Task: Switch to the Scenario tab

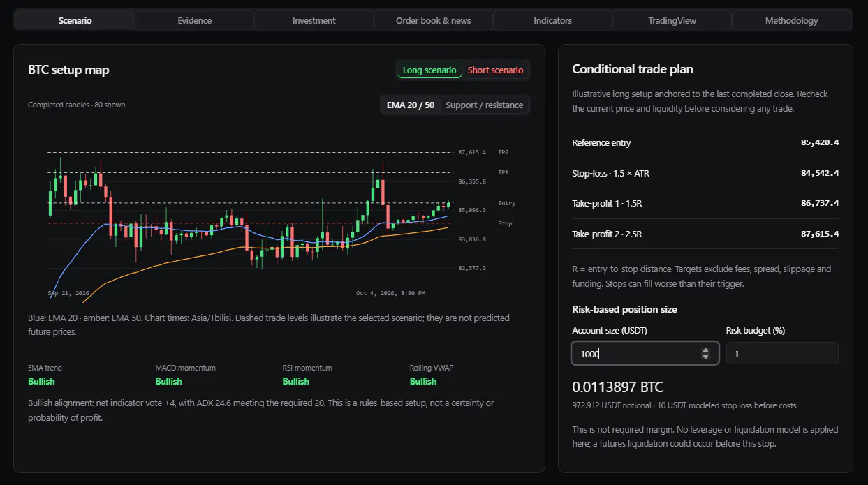Action: pos(75,20)
